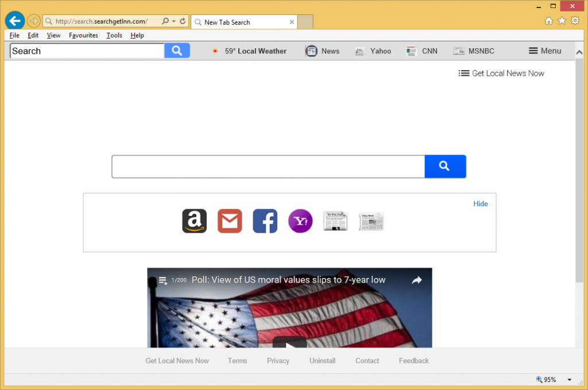Screen dimensions: 588x390
Task: Open the purple Yahoo shortcut icon
Action: tap(300, 221)
